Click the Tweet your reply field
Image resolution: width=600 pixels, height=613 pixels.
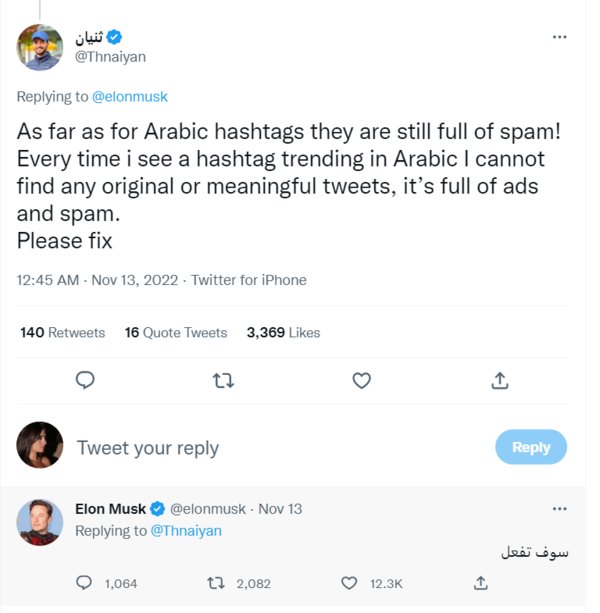(x=148, y=448)
